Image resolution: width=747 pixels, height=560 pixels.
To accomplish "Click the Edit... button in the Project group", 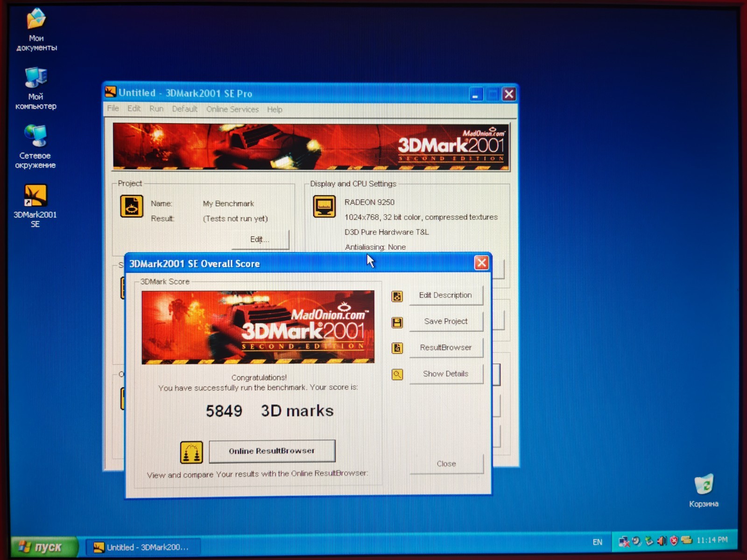I will [260, 239].
